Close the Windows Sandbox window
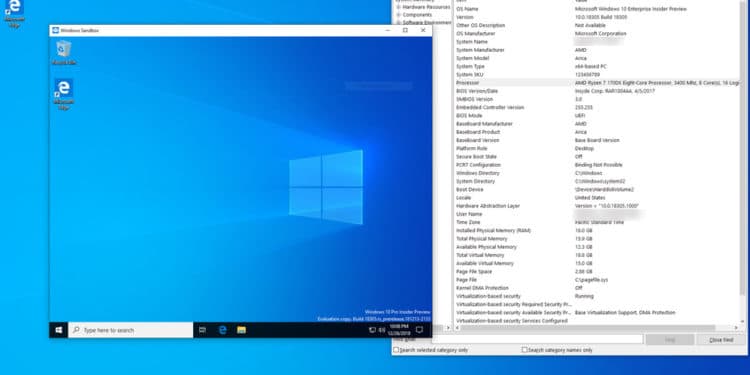Viewport: 750px width, 375px height. (423, 30)
